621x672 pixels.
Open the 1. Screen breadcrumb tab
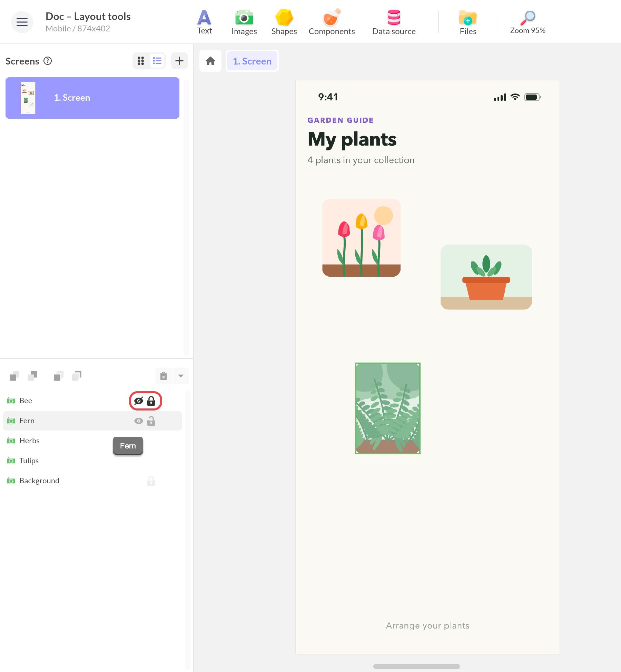point(252,61)
